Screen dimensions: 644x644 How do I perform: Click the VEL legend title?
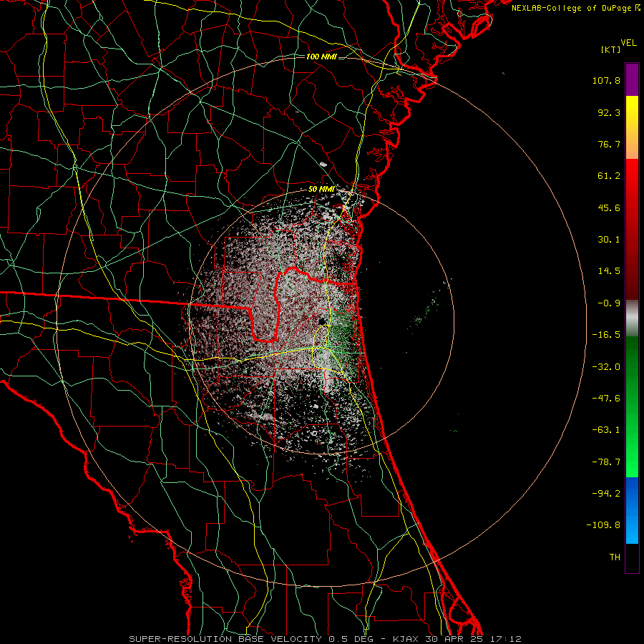point(628,43)
